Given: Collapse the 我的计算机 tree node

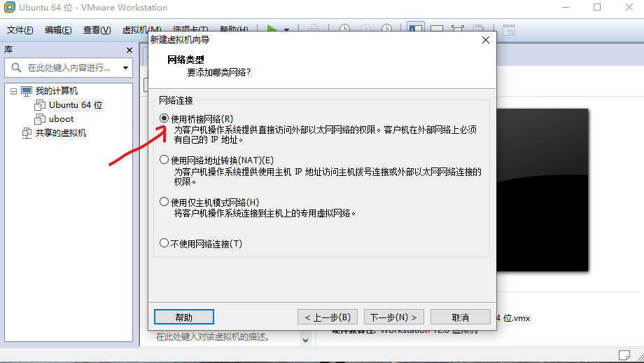Looking at the screenshot, I should coord(13,91).
